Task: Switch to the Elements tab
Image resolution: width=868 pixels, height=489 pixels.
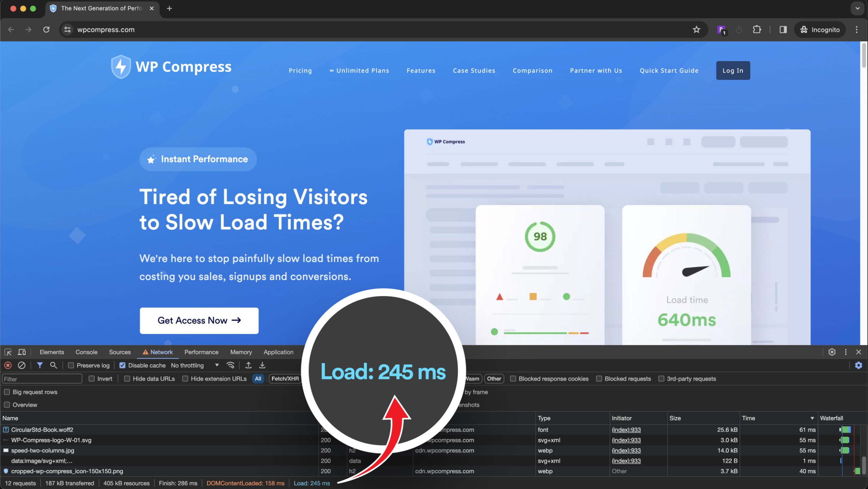Action: coord(52,352)
